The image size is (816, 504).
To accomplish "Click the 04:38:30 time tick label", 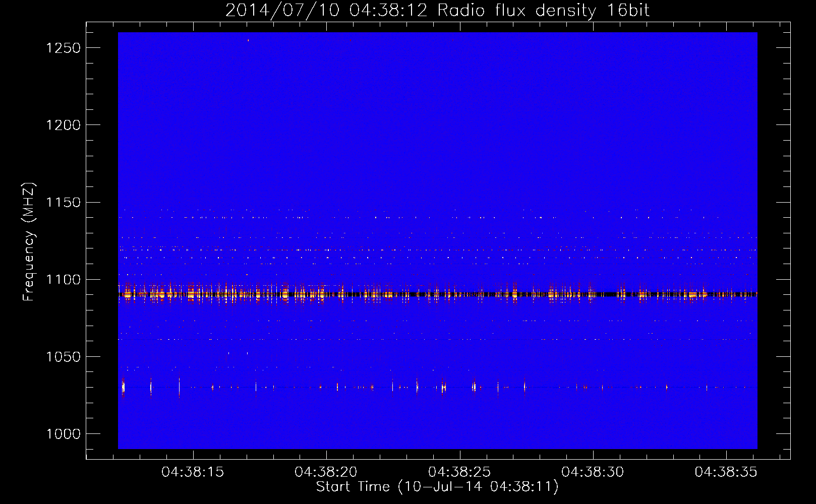I will click(593, 472).
